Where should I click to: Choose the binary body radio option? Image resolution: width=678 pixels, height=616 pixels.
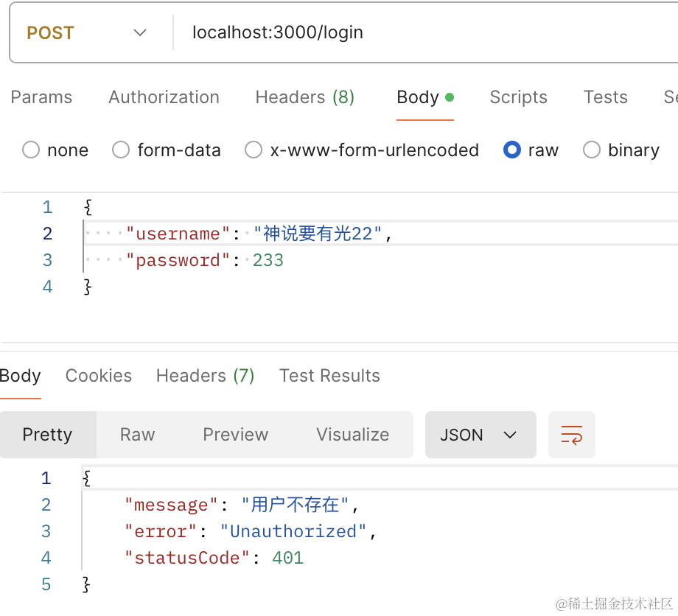[x=592, y=150]
